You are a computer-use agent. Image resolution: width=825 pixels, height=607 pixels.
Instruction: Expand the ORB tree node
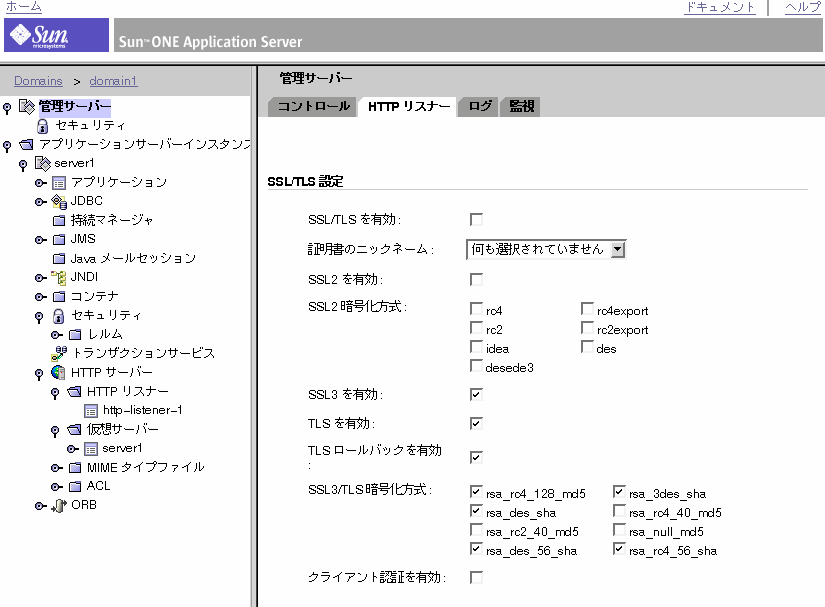[41, 506]
